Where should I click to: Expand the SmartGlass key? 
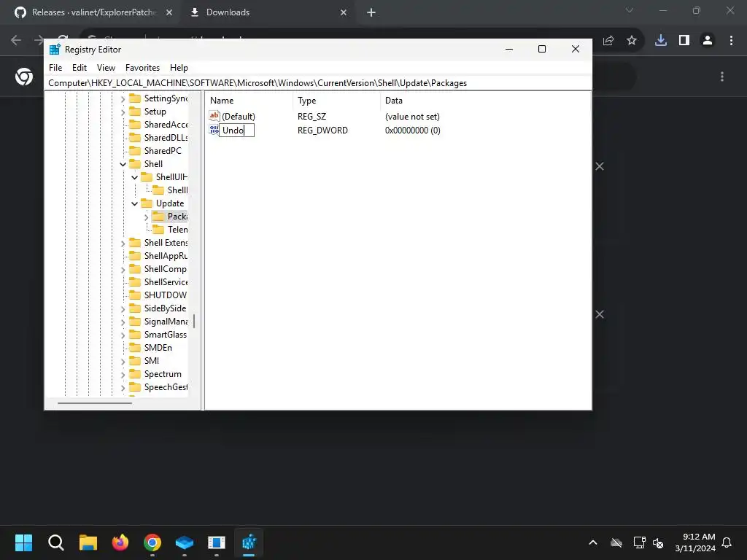tap(123, 335)
